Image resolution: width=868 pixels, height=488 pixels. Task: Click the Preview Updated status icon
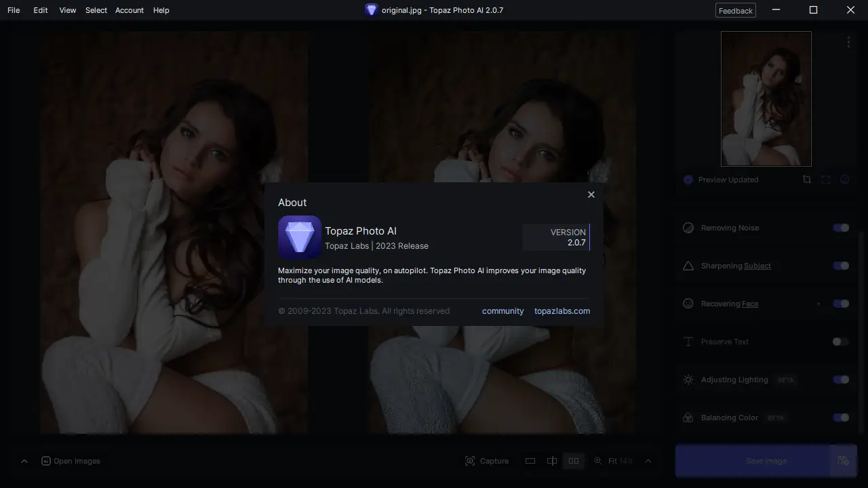[688, 180]
